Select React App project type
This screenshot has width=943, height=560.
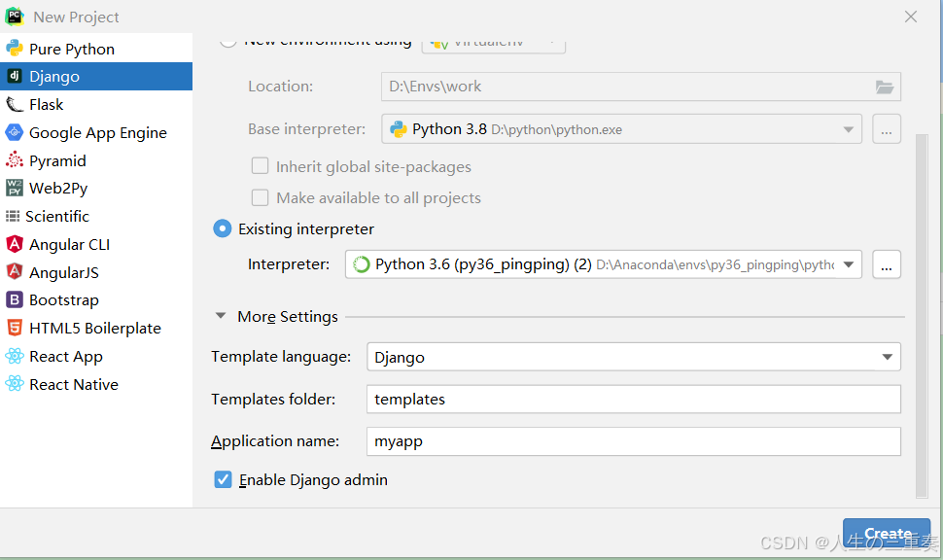click(96, 356)
